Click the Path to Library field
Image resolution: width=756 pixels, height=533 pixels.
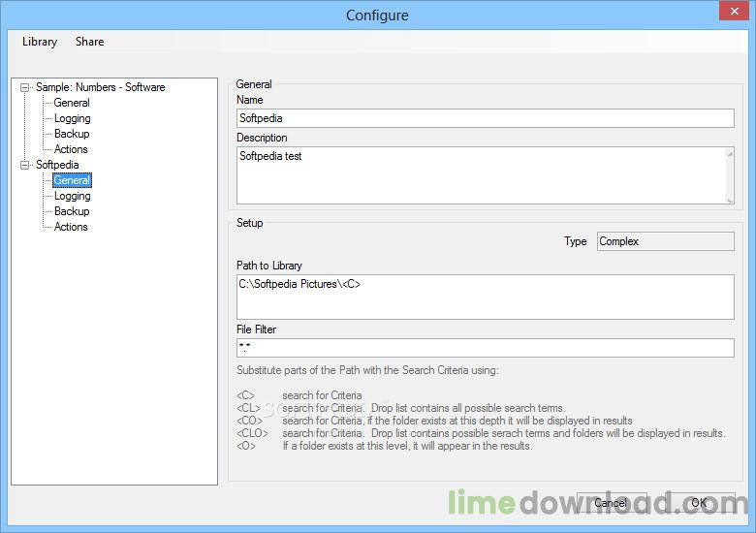pos(485,297)
